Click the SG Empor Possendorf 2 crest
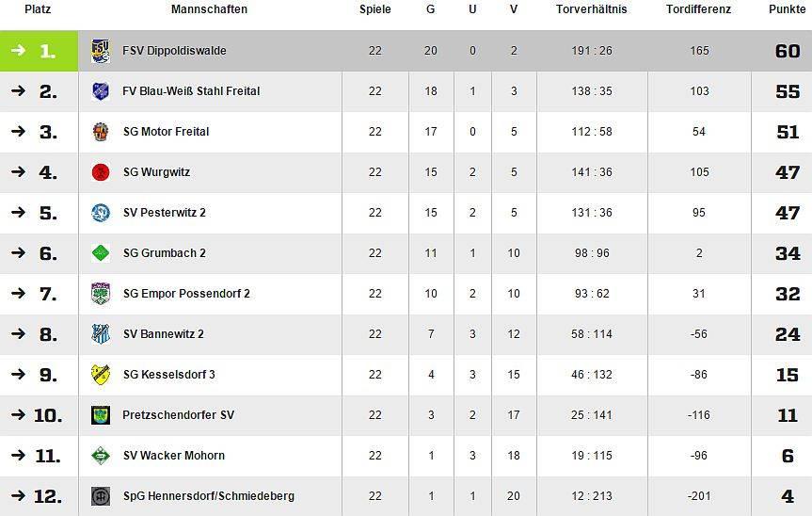This screenshot has width=812, height=516. [101, 294]
